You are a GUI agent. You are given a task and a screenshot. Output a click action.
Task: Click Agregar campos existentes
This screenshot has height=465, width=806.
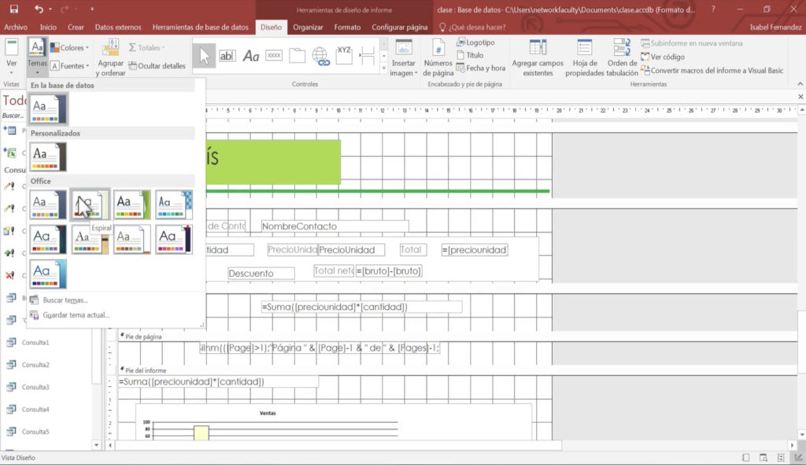(537, 59)
